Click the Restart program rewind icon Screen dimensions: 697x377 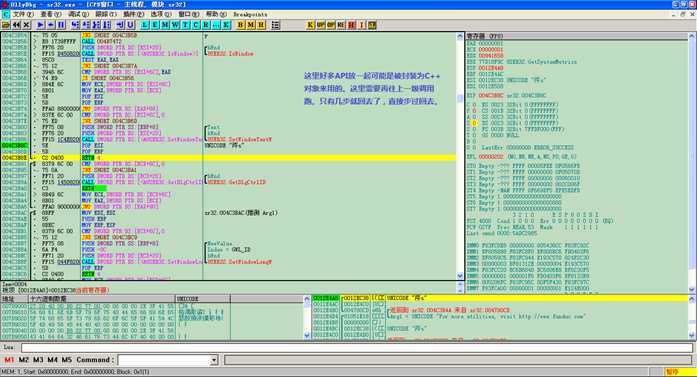pos(16,25)
